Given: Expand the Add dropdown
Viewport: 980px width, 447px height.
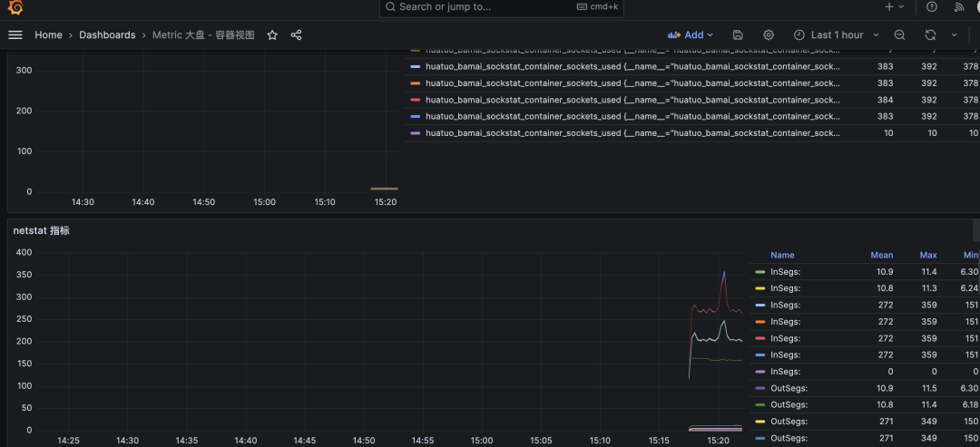Looking at the screenshot, I should 691,34.
